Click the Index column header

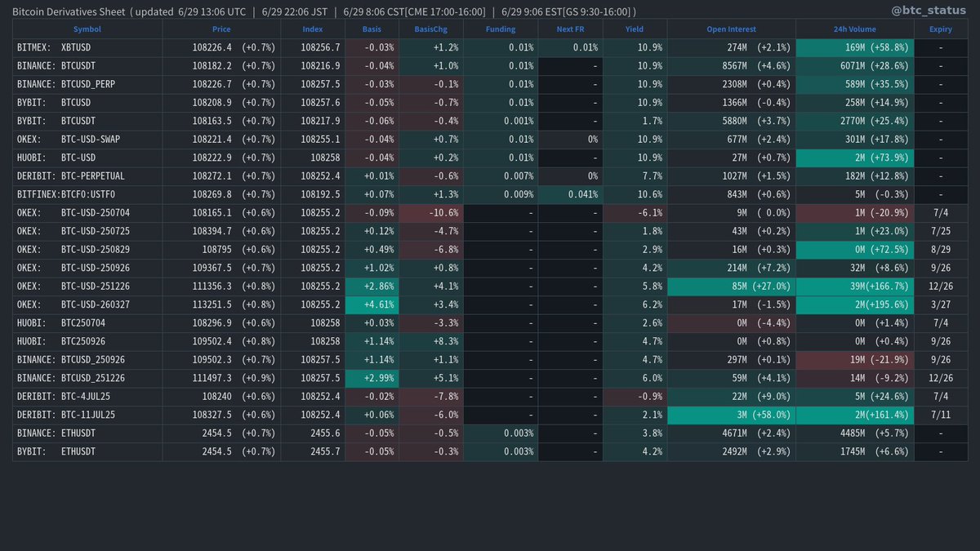(313, 29)
